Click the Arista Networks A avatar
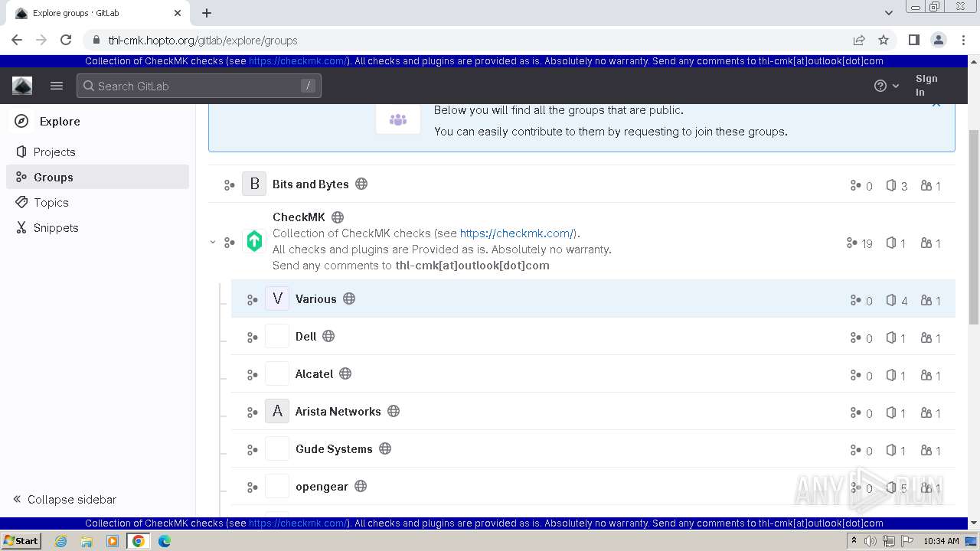The height and width of the screenshot is (551, 980). [x=277, y=411]
